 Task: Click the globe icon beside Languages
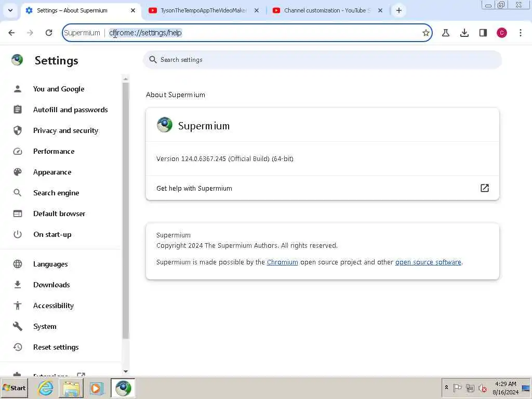click(x=18, y=264)
